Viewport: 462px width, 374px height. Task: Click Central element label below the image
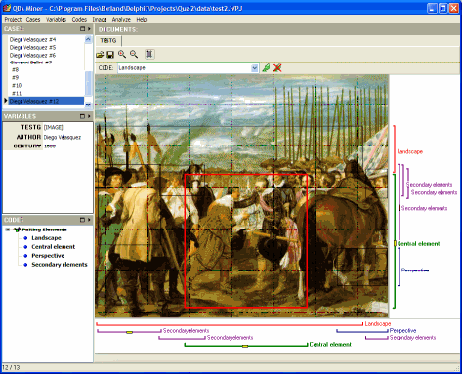point(330,345)
